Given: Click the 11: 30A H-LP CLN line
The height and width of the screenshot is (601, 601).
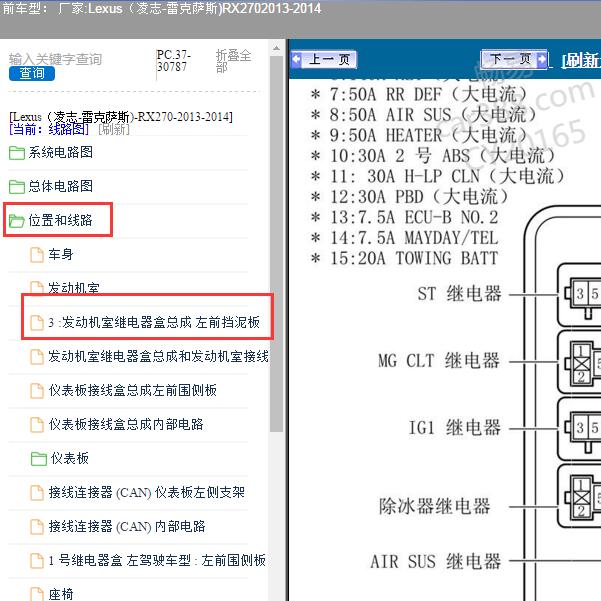Looking at the screenshot, I should (438, 176).
